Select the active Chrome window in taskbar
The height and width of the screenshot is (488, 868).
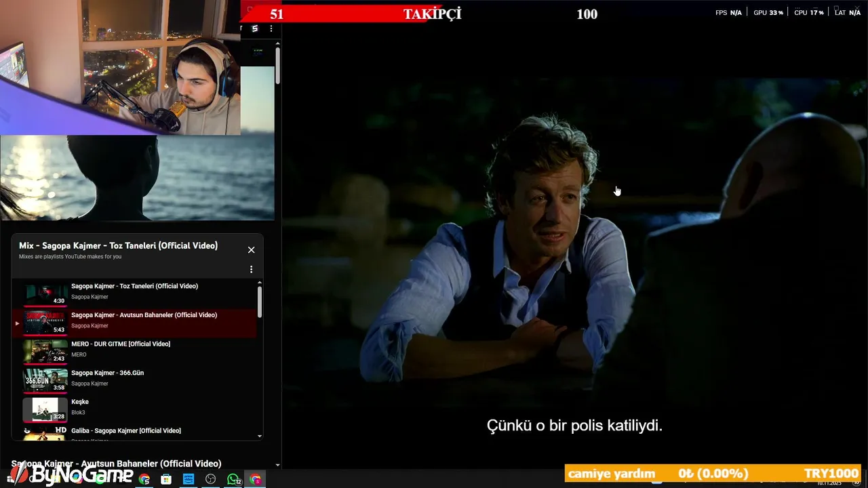[x=256, y=479]
